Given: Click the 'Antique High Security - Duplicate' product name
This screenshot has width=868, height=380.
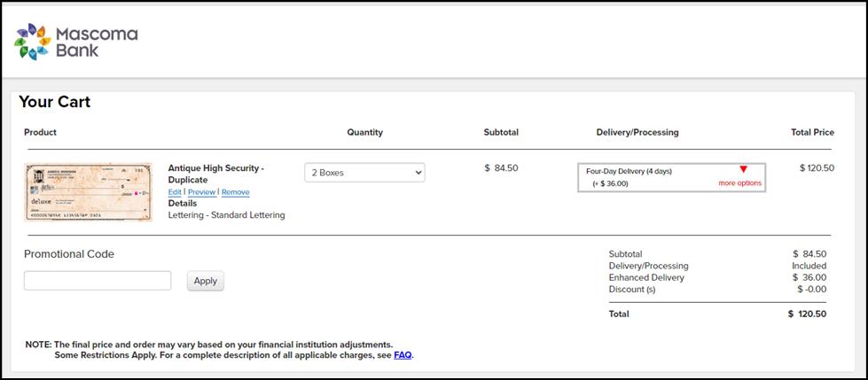Looking at the screenshot, I should tap(215, 174).
